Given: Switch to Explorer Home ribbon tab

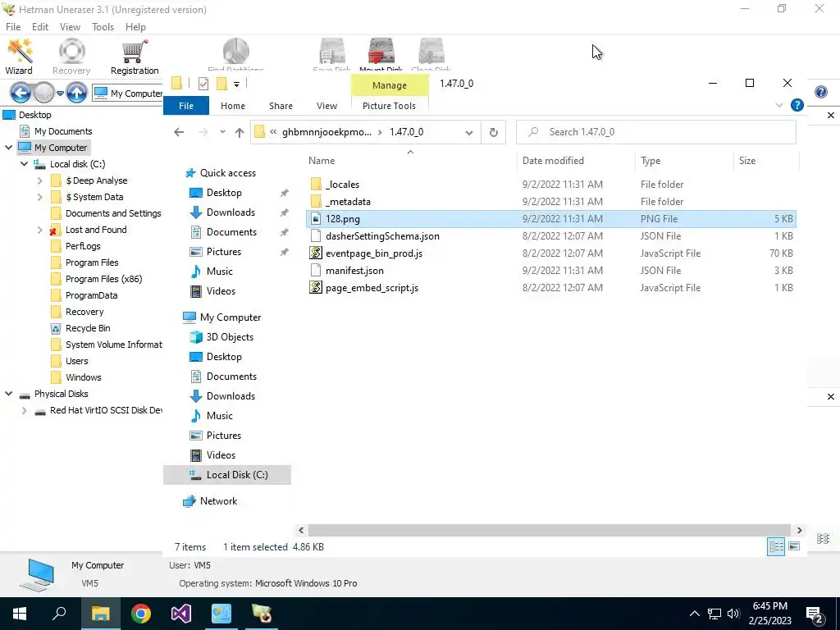Looking at the screenshot, I should (x=232, y=106).
